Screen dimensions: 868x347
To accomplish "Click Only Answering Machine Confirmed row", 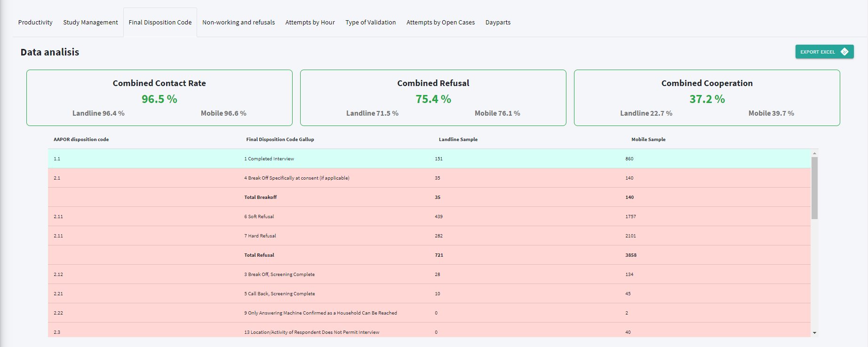I will (x=429, y=313).
